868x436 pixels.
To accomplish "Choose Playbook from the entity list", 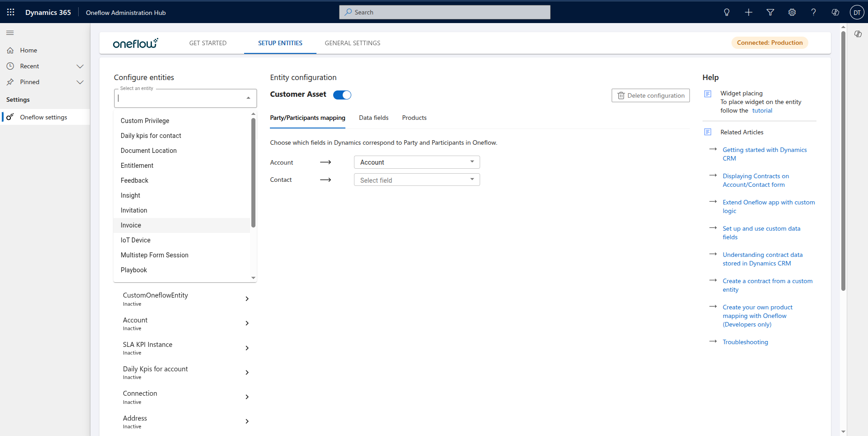I will [182, 270].
